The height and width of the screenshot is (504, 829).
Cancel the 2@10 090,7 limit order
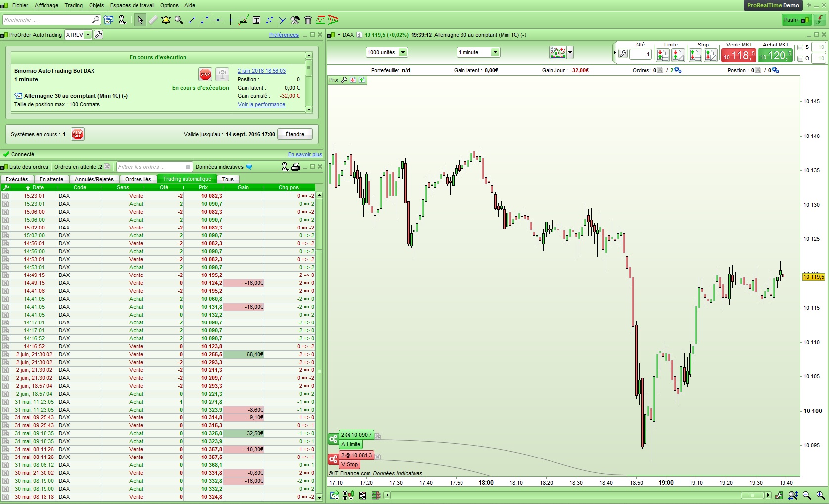coord(378,436)
